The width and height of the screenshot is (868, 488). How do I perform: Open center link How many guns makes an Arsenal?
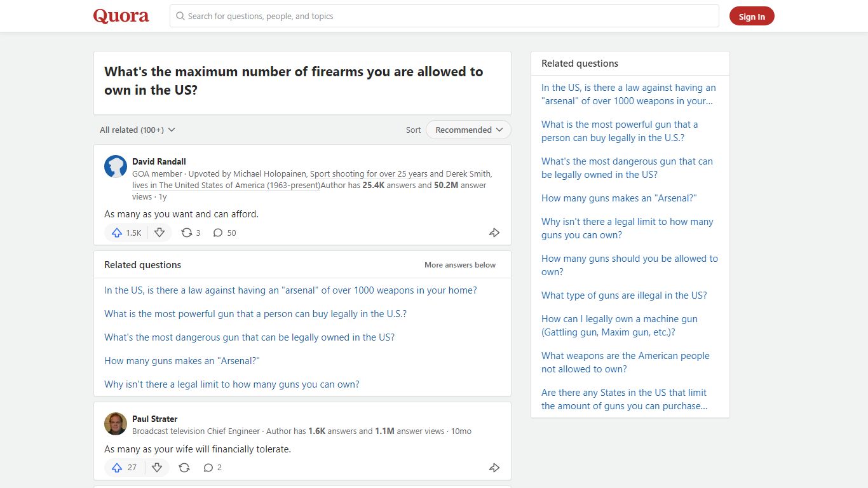click(182, 361)
